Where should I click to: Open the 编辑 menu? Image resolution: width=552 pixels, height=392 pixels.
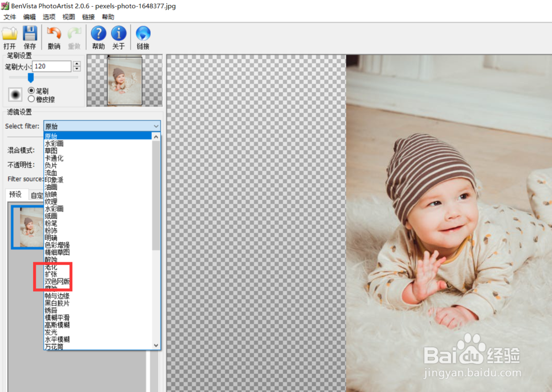tap(30, 17)
